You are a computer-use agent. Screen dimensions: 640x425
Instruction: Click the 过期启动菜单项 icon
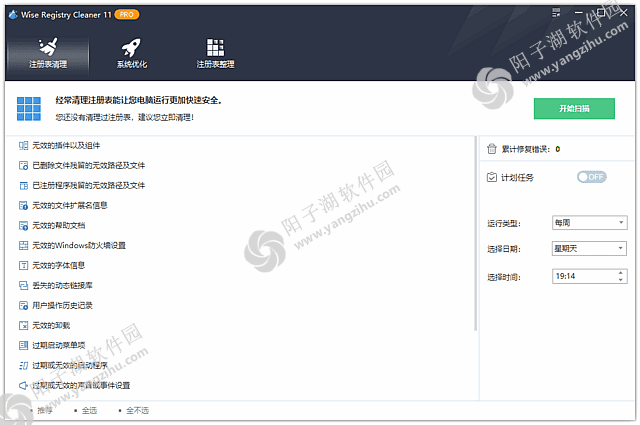[x=24, y=346]
